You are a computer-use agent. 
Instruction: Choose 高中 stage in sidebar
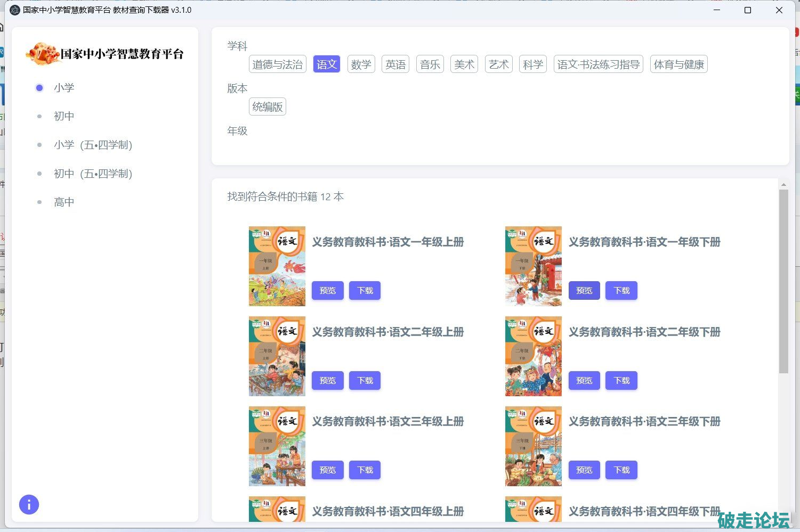pyautogui.click(x=64, y=202)
